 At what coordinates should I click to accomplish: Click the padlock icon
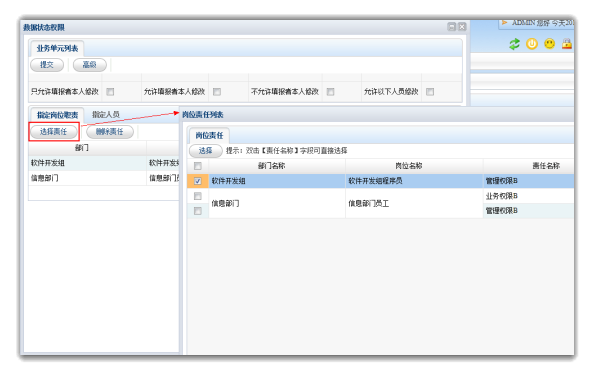(x=567, y=44)
